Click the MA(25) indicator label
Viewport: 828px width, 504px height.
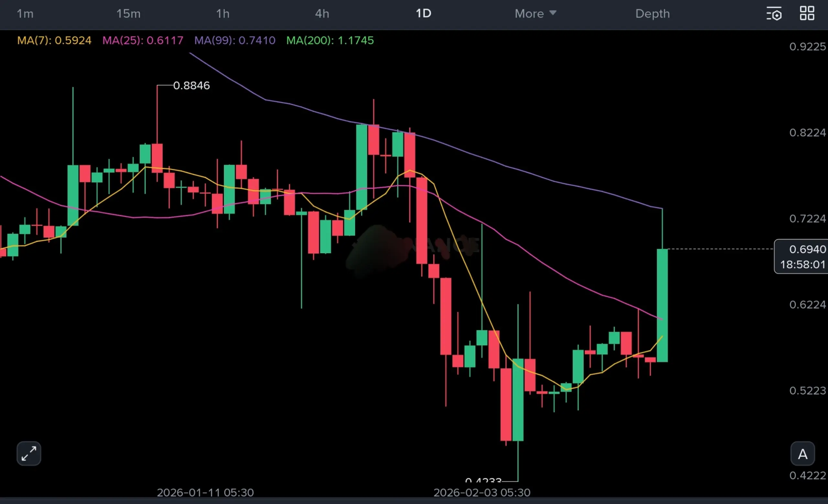point(143,40)
